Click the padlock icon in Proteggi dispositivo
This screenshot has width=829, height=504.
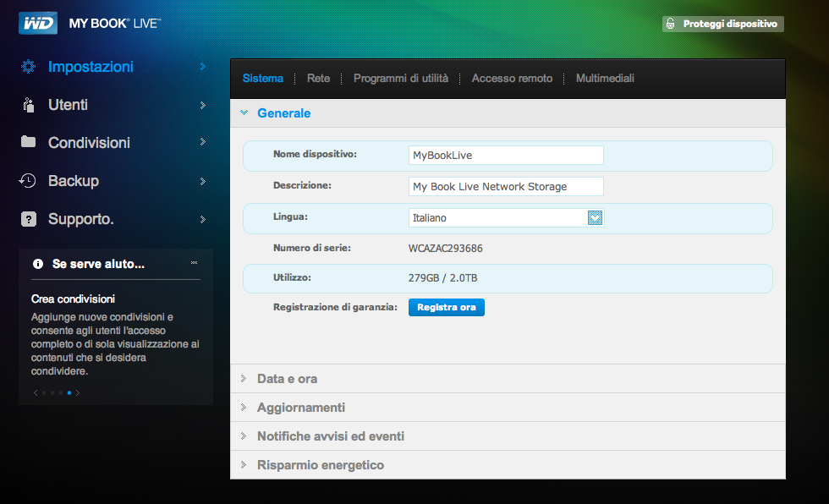click(x=670, y=25)
